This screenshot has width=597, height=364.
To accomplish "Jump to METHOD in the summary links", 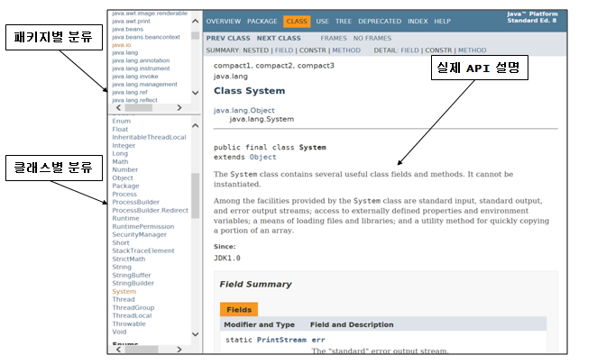I will click(x=346, y=50).
